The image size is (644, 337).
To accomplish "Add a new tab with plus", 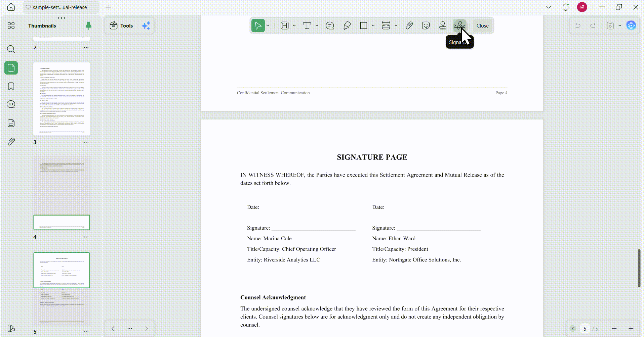I will (x=108, y=7).
